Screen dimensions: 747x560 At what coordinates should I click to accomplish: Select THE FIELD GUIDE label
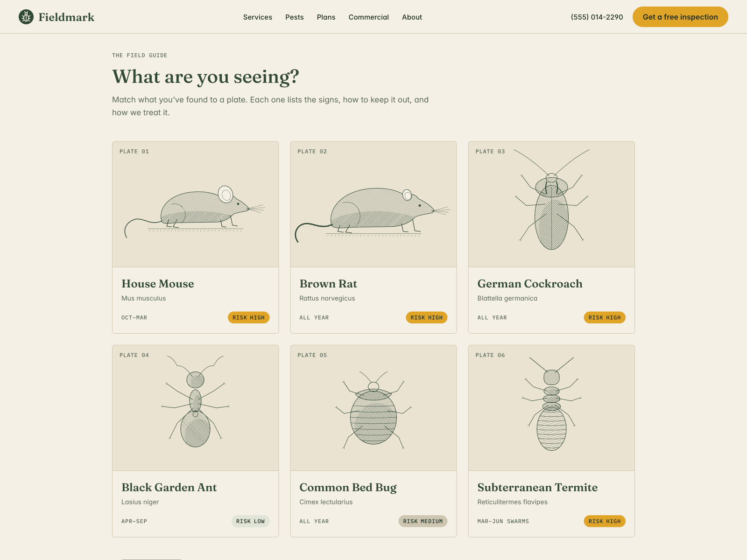tap(140, 55)
